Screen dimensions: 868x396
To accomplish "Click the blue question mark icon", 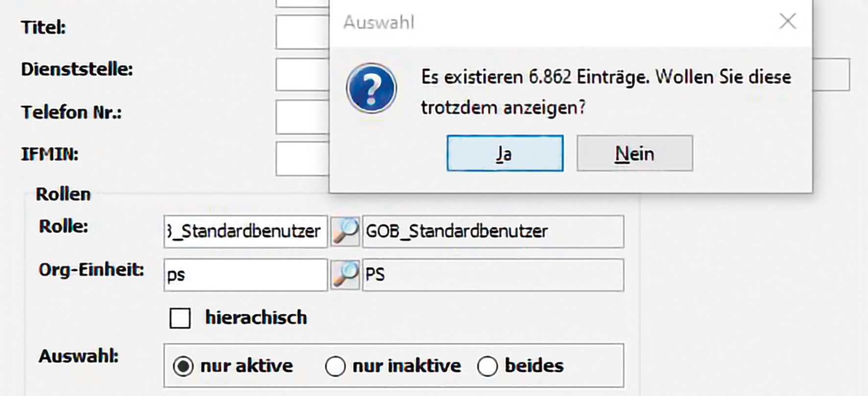I will [x=371, y=88].
